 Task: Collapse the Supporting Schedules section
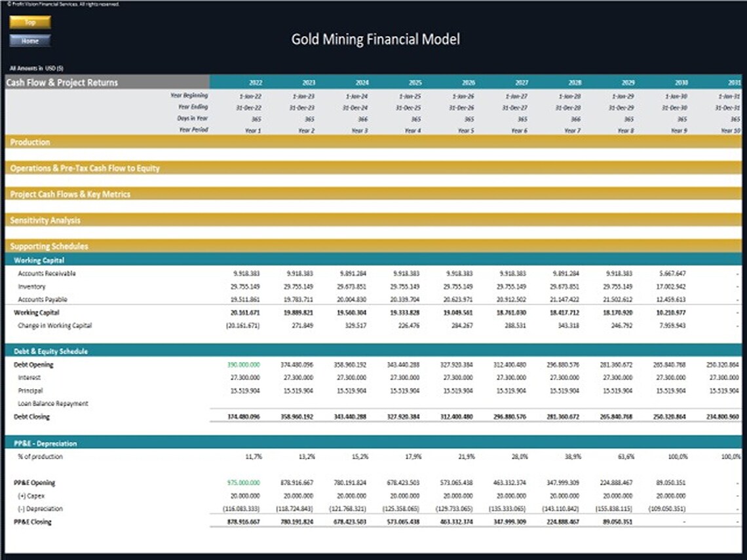[373, 246]
